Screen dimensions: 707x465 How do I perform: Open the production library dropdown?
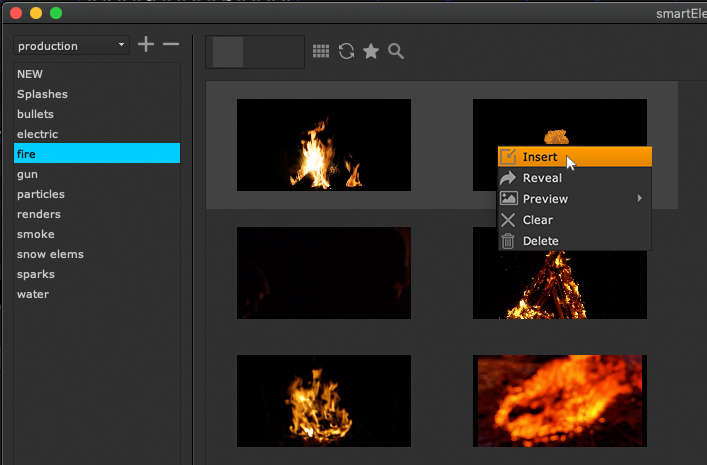point(72,46)
